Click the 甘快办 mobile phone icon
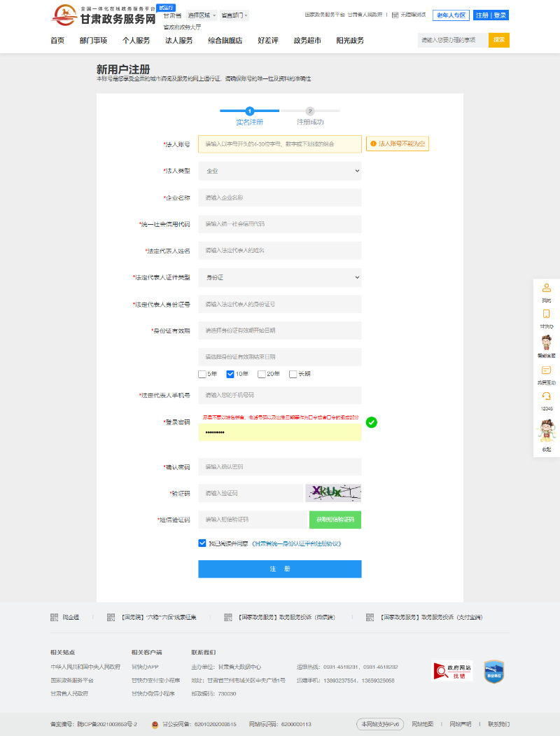This screenshot has height=736, width=560. click(546, 314)
